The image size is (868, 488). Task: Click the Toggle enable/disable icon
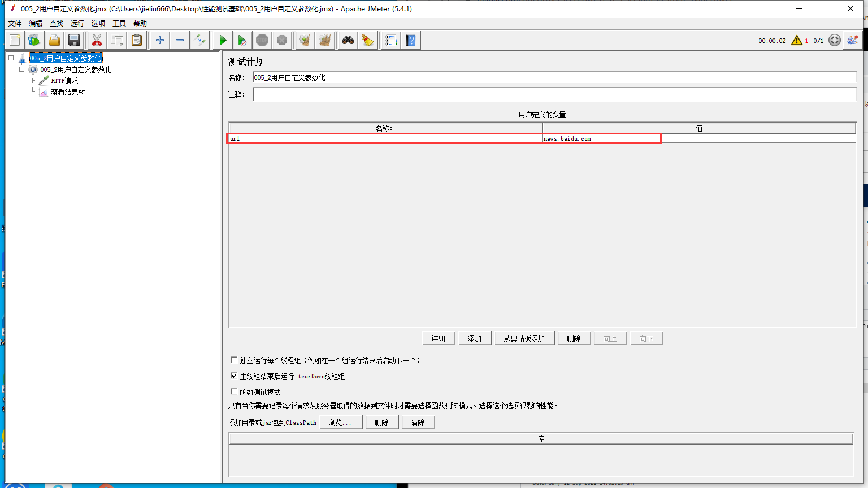pos(199,40)
